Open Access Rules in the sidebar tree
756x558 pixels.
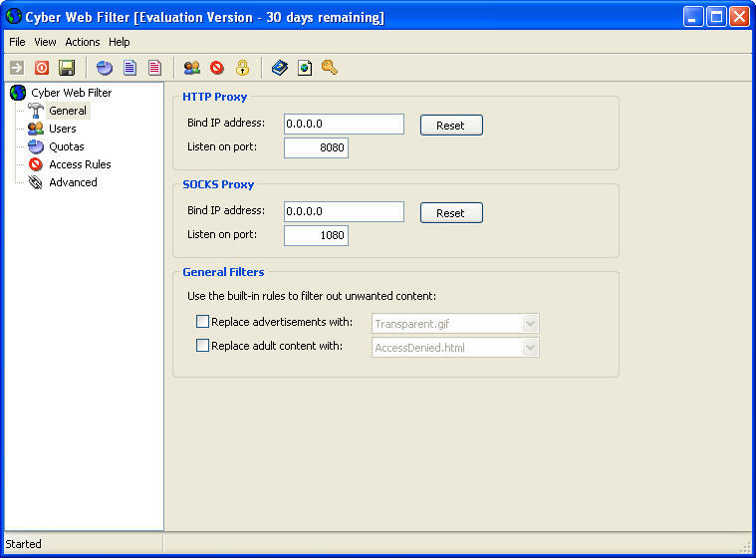click(x=80, y=164)
